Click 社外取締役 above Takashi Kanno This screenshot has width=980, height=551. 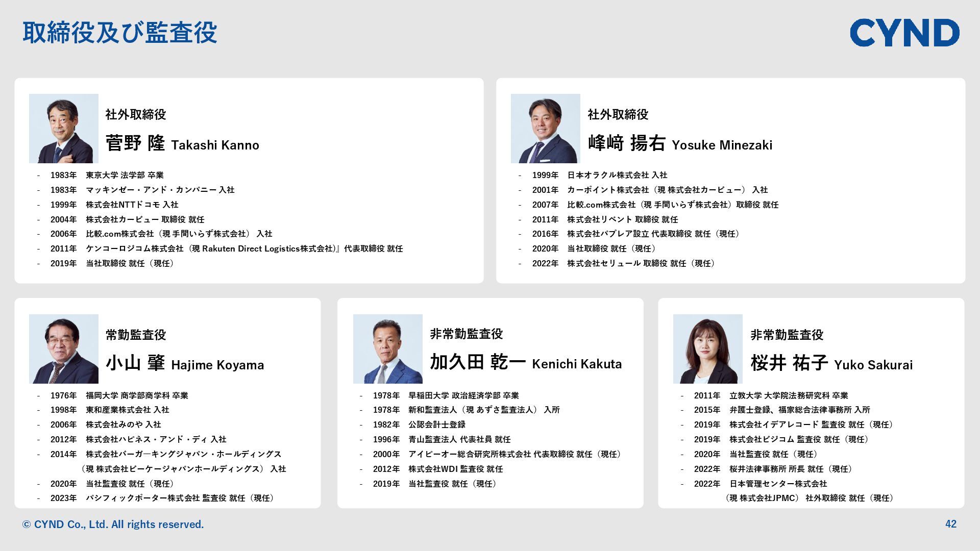[136, 114]
